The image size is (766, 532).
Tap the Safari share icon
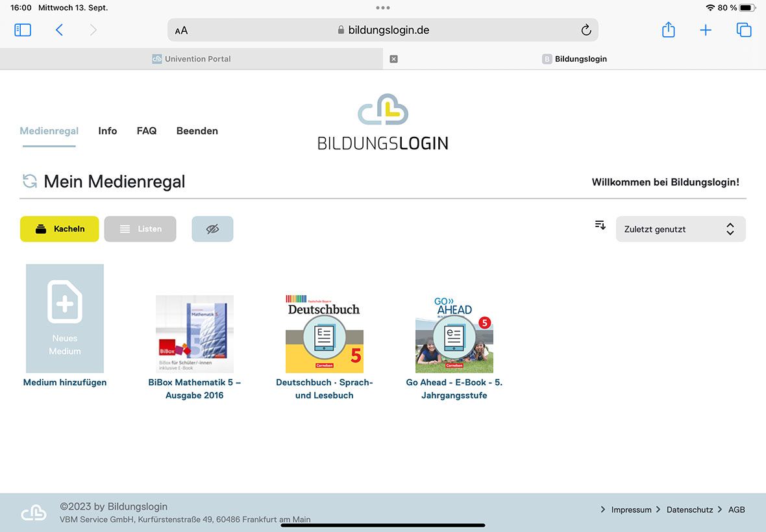point(668,30)
